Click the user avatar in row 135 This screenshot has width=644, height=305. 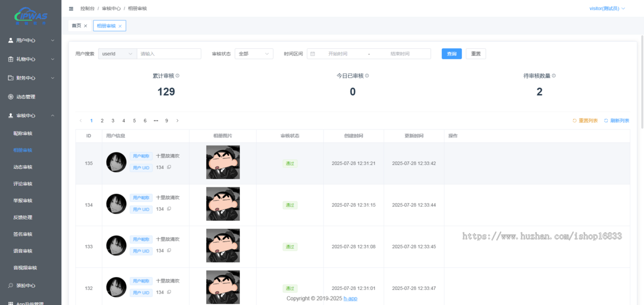tap(116, 162)
